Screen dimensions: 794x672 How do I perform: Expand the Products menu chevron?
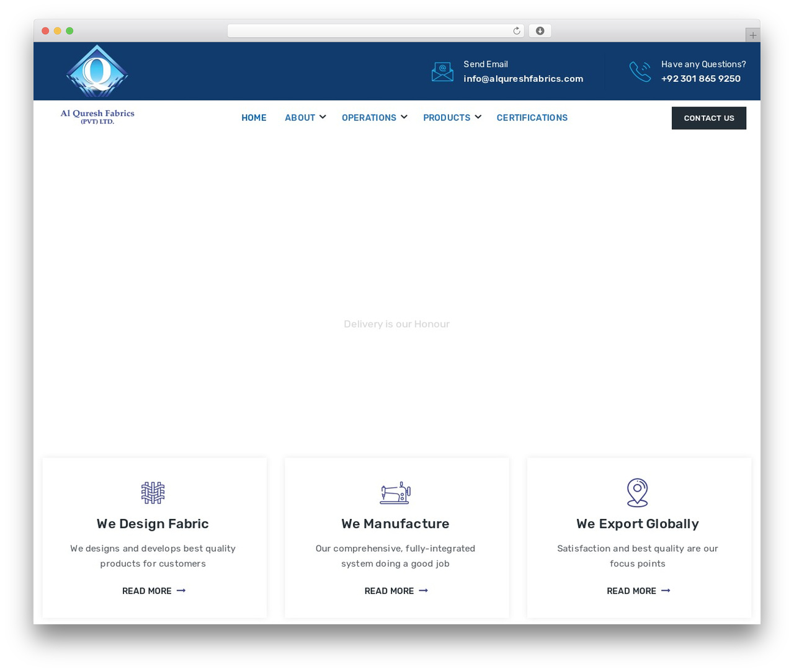point(478,117)
